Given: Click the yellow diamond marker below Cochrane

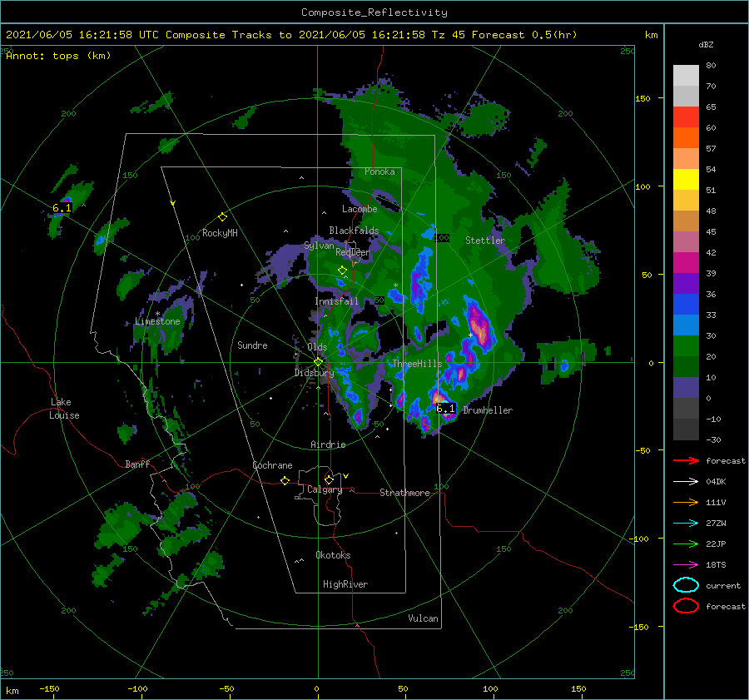Looking at the screenshot, I should (285, 480).
